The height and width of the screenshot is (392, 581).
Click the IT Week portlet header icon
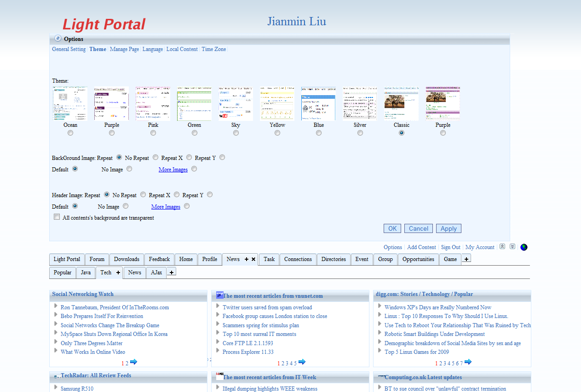219,376
